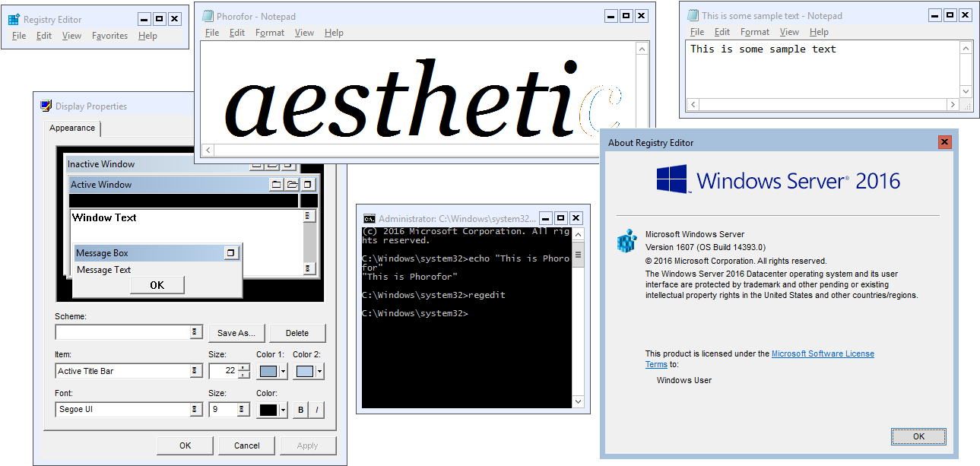Click the Phorofor Notepad title bar icon
980x466 pixels.
click(x=207, y=16)
